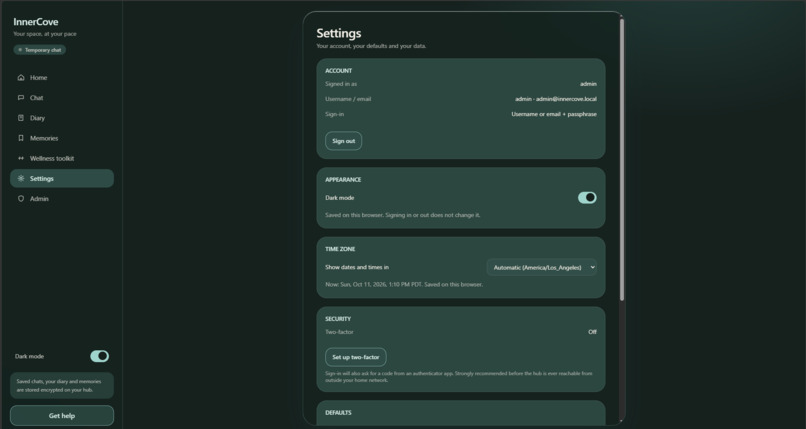The width and height of the screenshot is (806, 429).
Task: Click the 'Two-factor' label
Action: click(339, 332)
